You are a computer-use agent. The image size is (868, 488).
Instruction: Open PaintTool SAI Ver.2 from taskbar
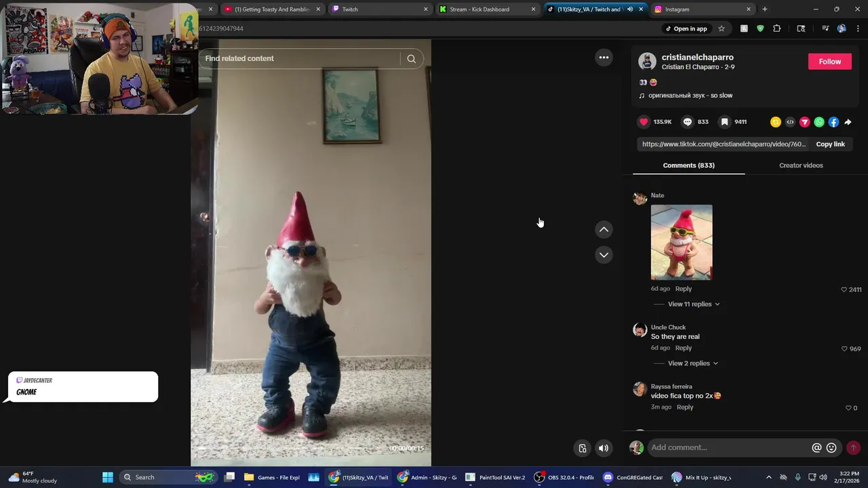tap(496, 477)
